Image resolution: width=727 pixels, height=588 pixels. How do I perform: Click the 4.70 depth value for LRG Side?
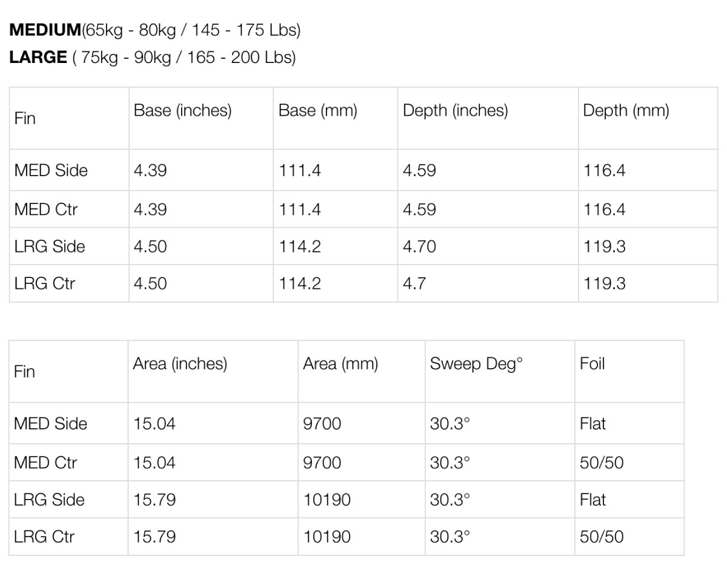pos(419,246)
